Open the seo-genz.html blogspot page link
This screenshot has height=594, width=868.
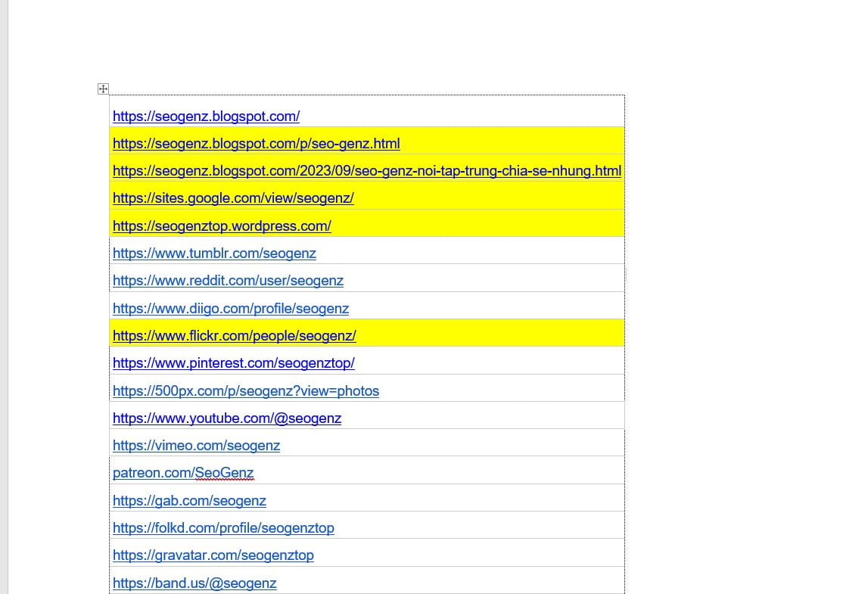click(x=257, y=144)
